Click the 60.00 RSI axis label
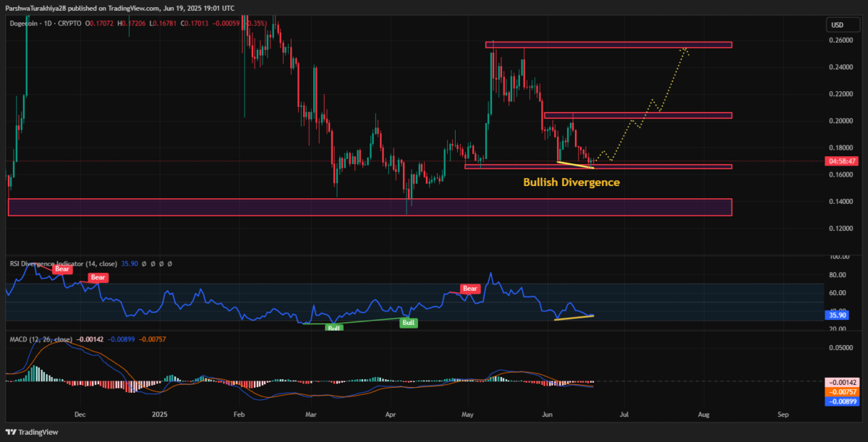The height and width of the screenshot is (442, 868). pos(839,293)
